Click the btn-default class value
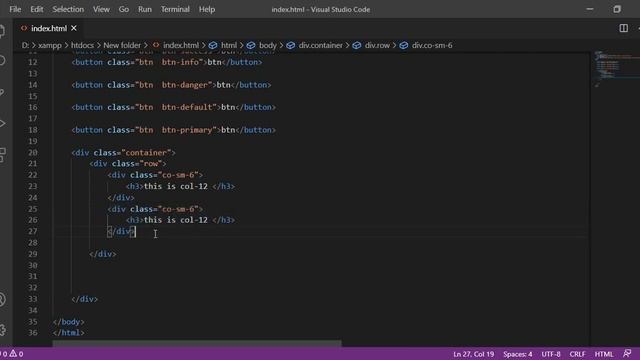 (x=187, y=107)
